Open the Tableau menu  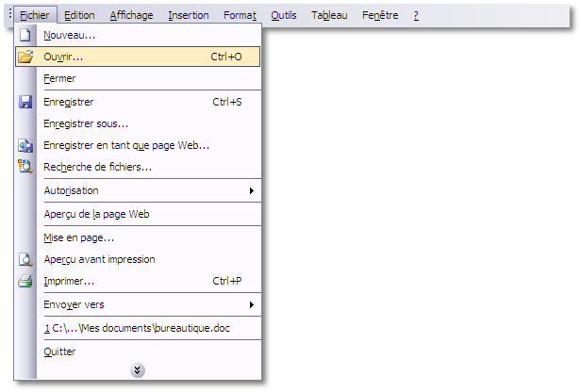(329, 15)
